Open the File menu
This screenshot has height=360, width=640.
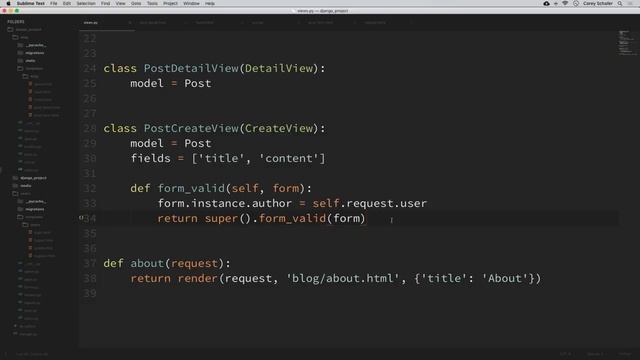[53, 3]
